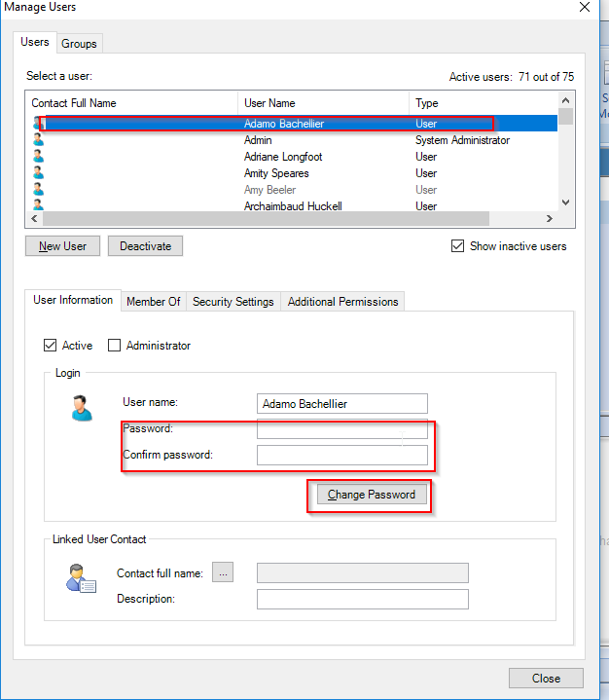
Task: Select Archaimbaud Huckell in the user list
Action: 293,205
